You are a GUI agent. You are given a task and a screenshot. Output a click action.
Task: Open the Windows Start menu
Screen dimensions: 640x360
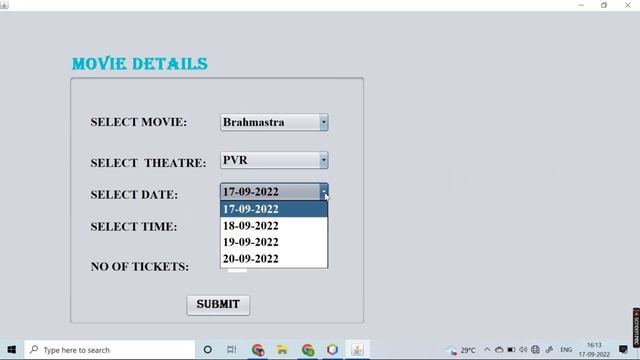[11, 350]
